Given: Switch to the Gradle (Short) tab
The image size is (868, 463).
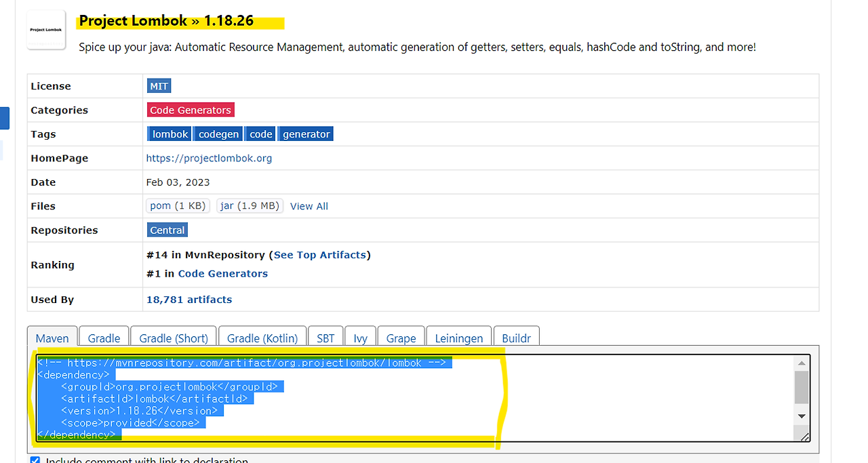Looking at the screenshot, I should [x=174, y=338].
